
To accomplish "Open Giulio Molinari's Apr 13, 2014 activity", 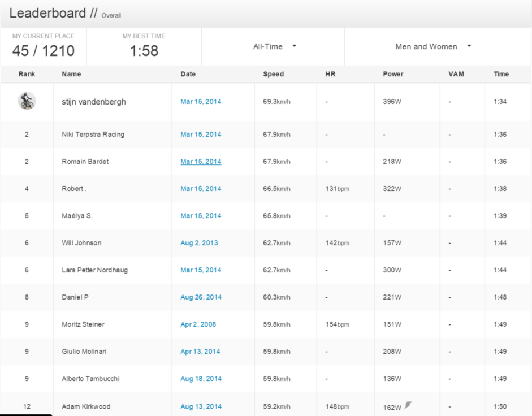I will point(200,352).
